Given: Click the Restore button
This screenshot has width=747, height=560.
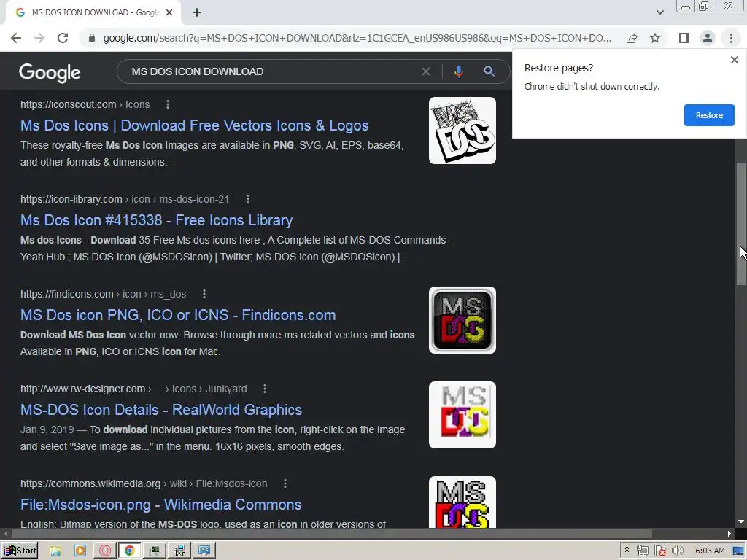Looking at the screenshot, I should tap(709, 115).
